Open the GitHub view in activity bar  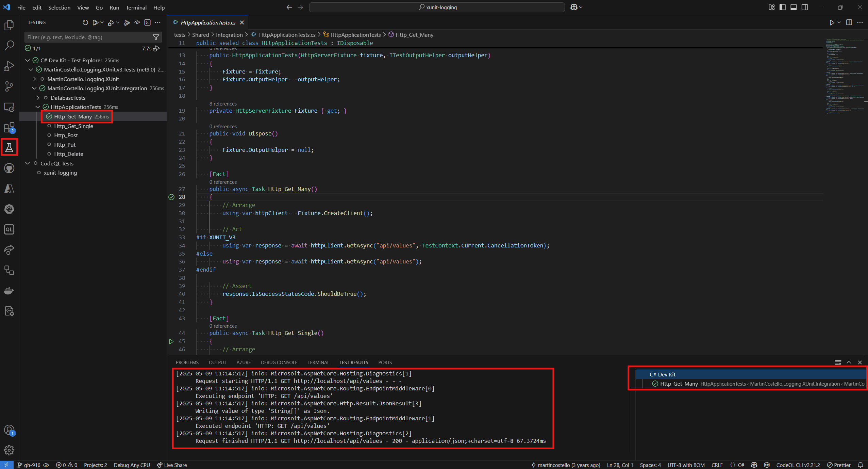(9, 168)
